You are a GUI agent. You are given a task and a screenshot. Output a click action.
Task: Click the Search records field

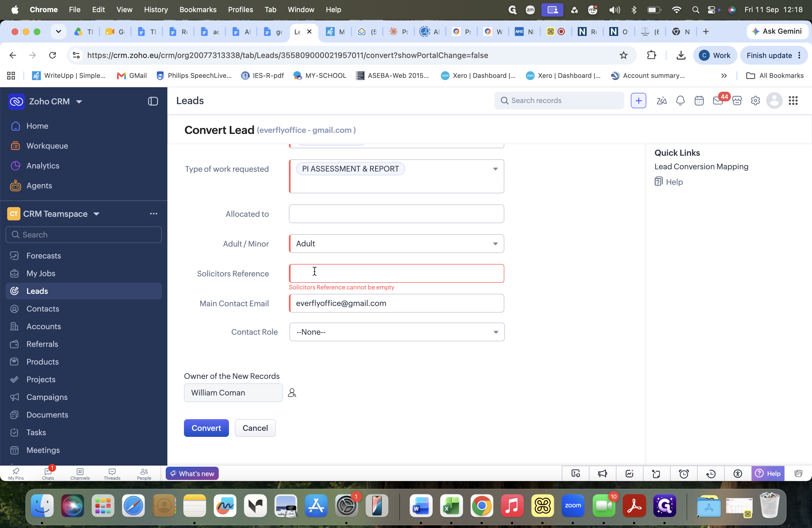coord(559,101)
